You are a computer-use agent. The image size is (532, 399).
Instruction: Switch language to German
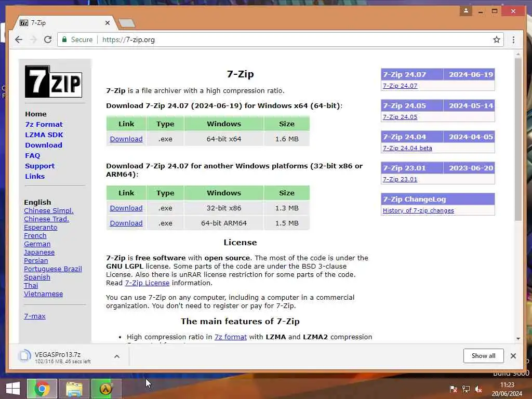tap(37, 244)
